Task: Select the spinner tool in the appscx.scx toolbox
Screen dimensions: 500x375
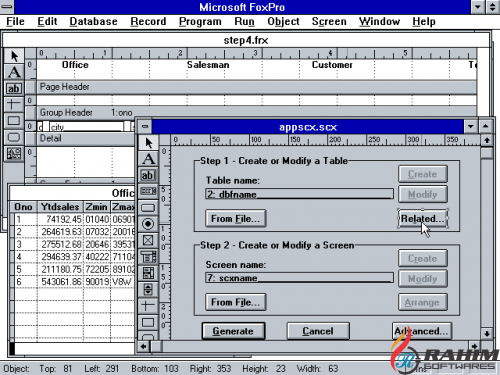Action: pyautogui.click(x=148, y=289)
